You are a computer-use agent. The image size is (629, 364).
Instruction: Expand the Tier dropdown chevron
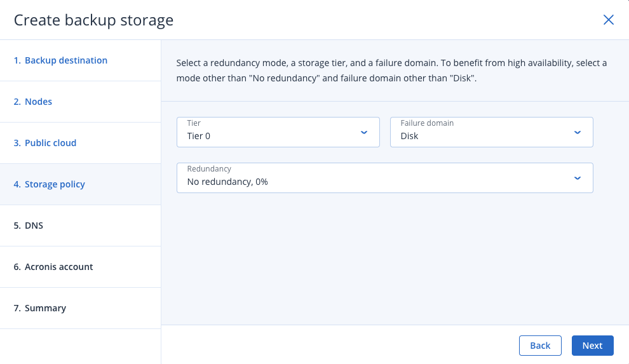(x=364, y=132)
